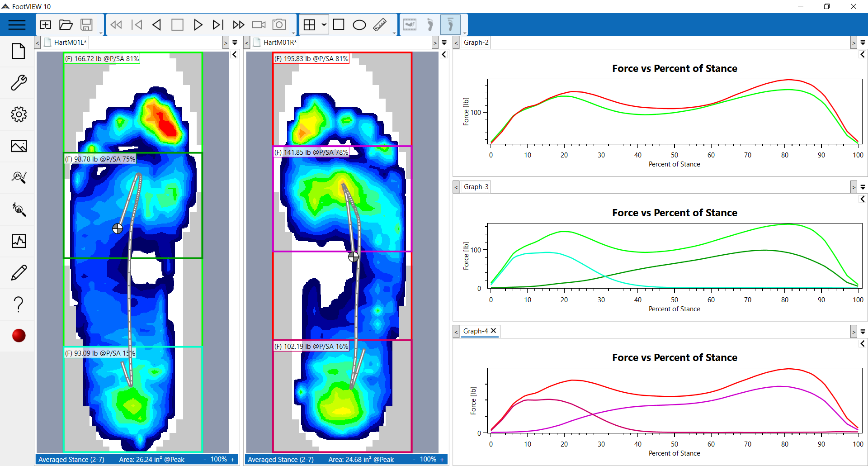Select the pencil annotation tool

(18, 272)
